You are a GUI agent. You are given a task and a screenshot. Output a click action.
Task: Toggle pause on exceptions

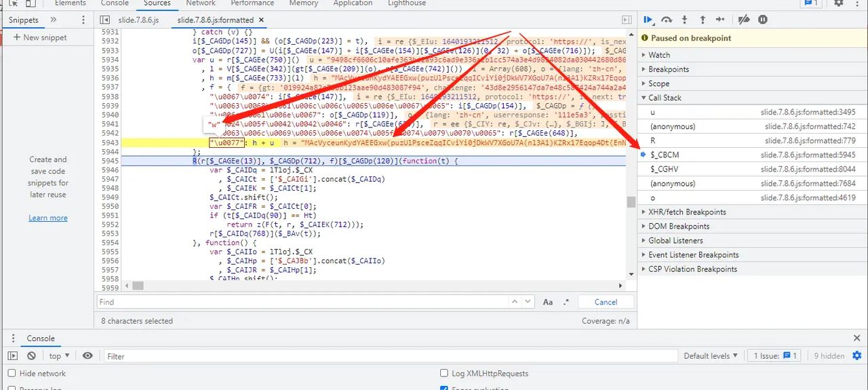point(763,20)
